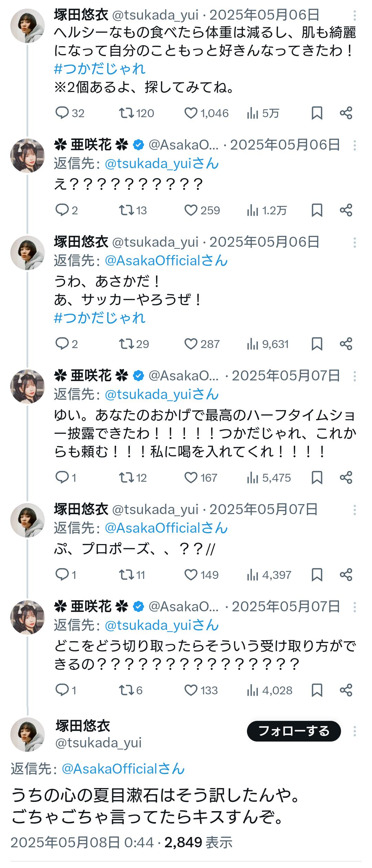Like the え？？？？ reply with 259 likes
Image resolution: width=372 pixels, height=868 pixels.
(191, 210)
